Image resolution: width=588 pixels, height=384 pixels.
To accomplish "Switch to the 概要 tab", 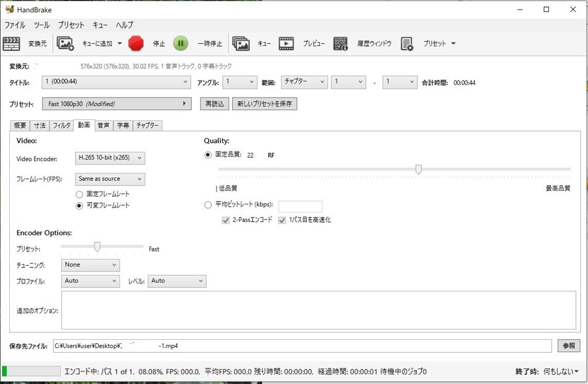I will (20, 126).
